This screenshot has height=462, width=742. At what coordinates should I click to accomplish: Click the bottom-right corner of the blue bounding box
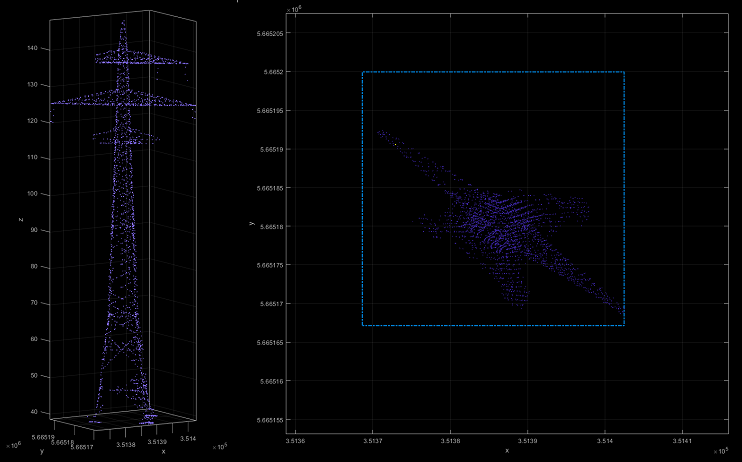pyautogui.click(x=624, y=325)
